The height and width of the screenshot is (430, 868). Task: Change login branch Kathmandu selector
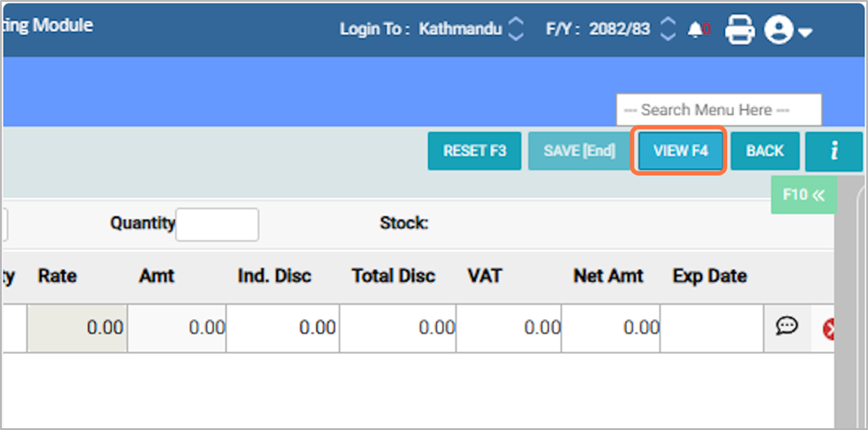pos(516,29)
